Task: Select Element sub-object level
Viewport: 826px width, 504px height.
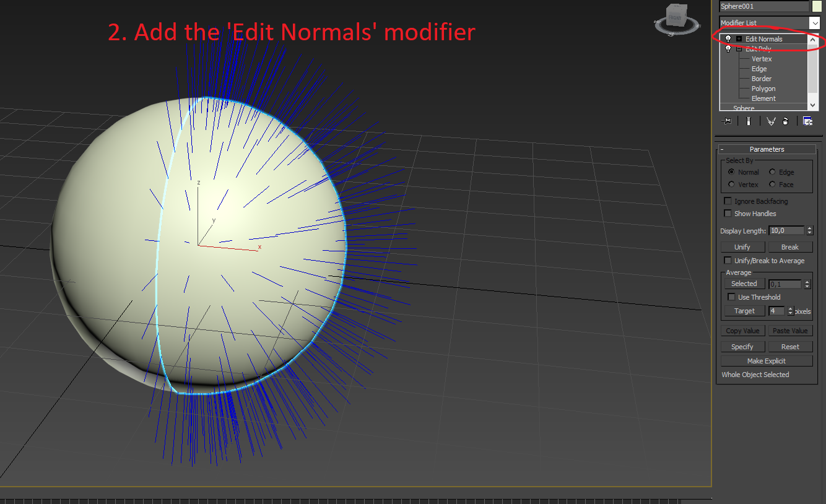Action: 763,98
